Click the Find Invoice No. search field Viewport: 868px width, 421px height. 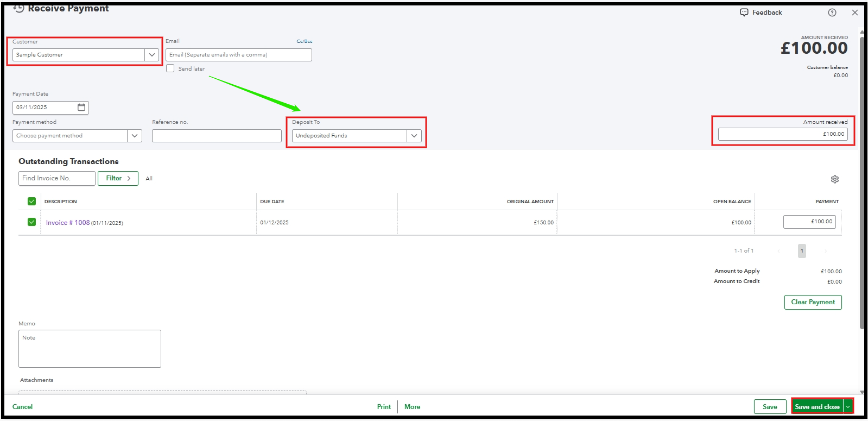(57, 178)
